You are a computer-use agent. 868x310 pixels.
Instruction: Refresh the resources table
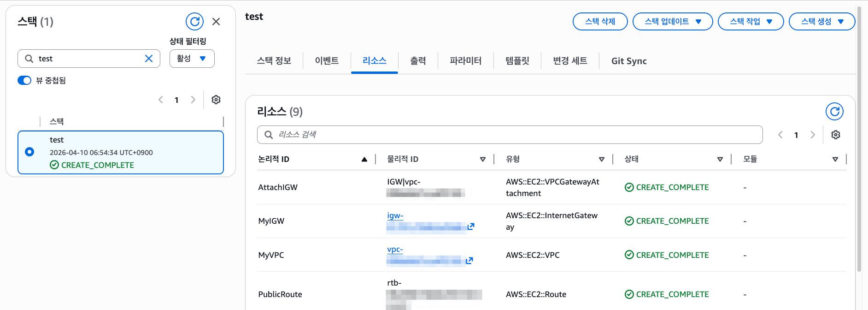834,112
